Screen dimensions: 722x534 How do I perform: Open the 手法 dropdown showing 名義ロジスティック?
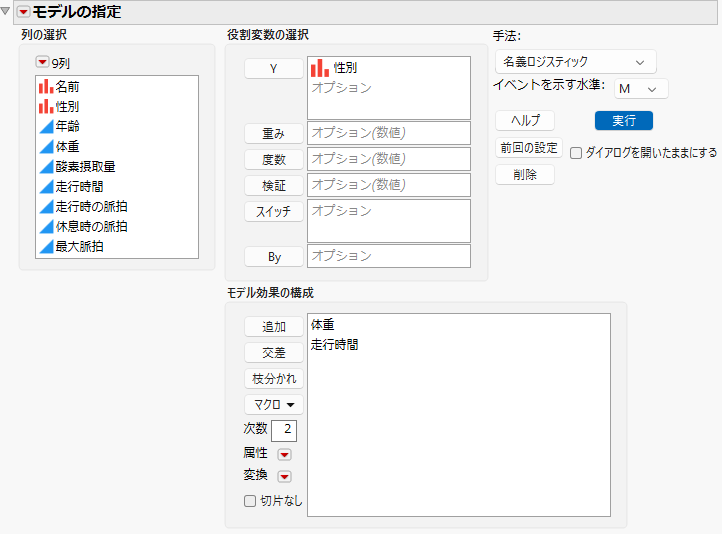[x=576, y=62]
